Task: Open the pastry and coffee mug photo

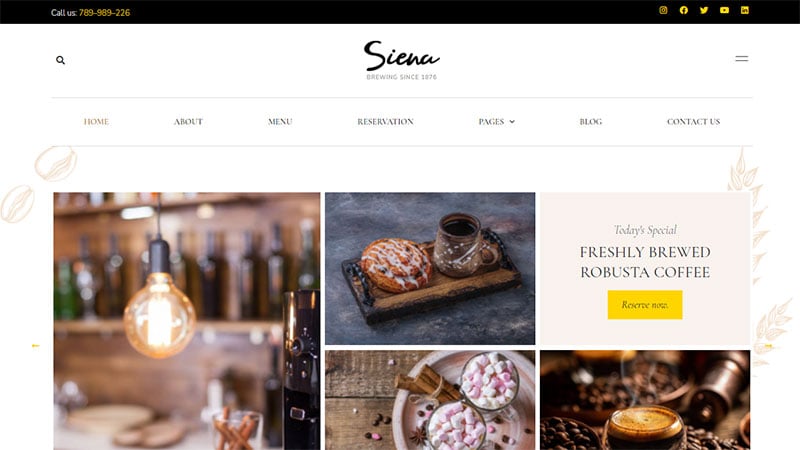Action: click(x=430, y=268)
